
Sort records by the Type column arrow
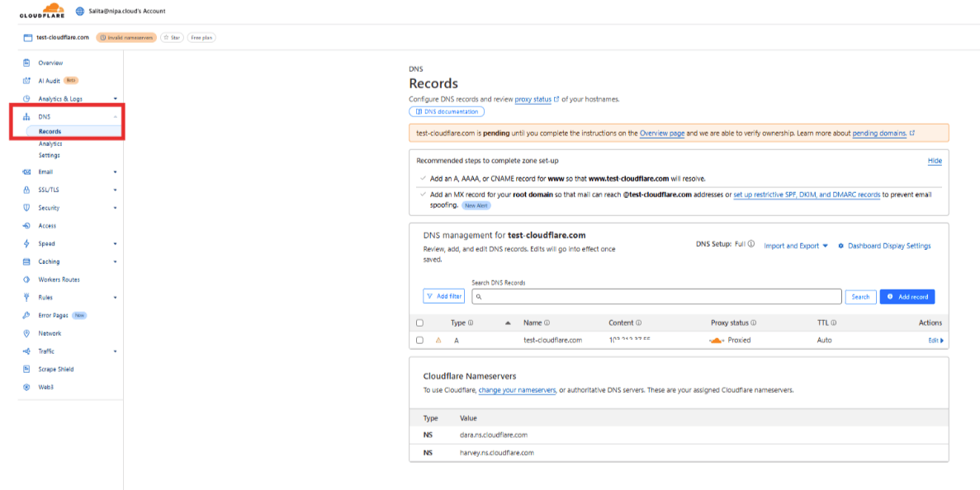coord(508,323)
